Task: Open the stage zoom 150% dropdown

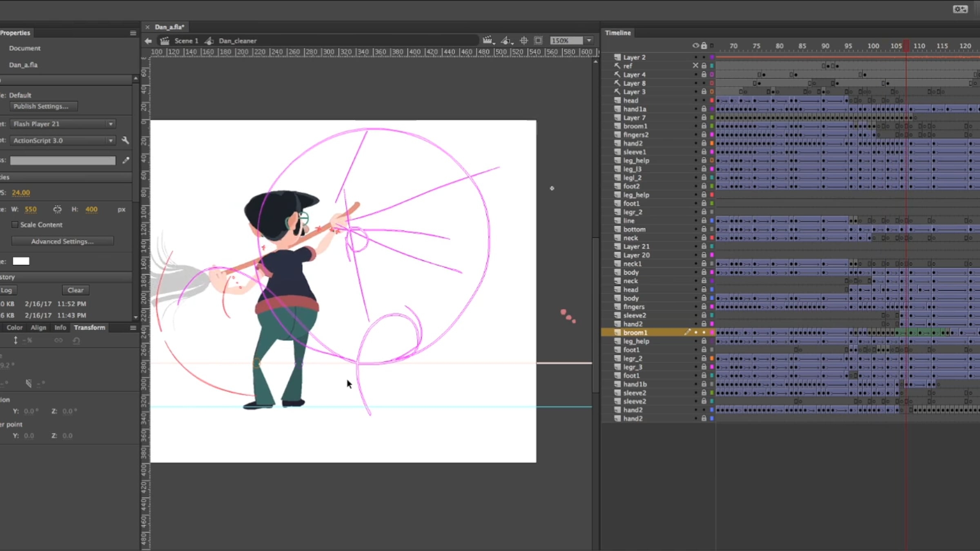Action: [589, 40]
